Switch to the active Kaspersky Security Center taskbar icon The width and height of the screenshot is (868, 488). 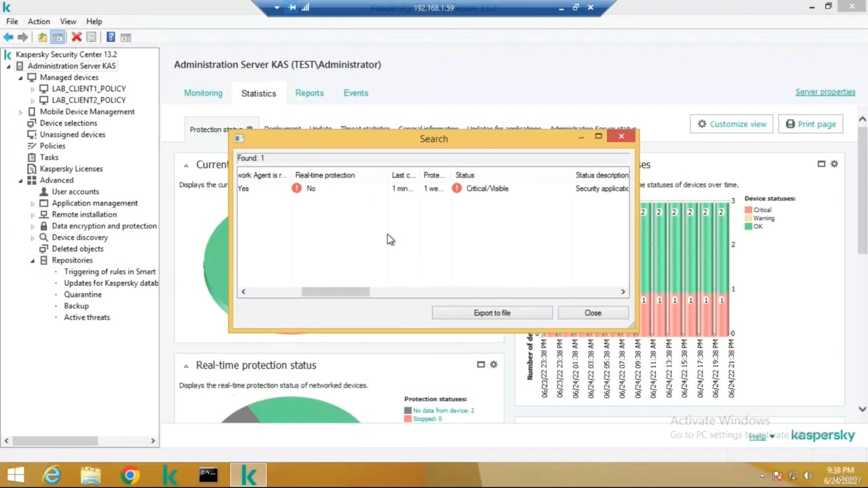pyautogui.click(x=248, y=475)
